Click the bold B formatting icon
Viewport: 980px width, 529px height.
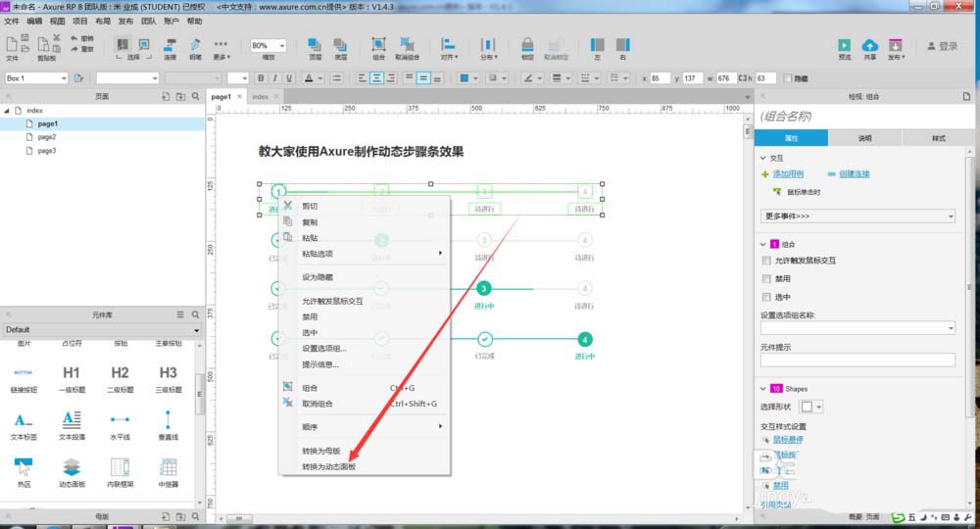point(261,78)
